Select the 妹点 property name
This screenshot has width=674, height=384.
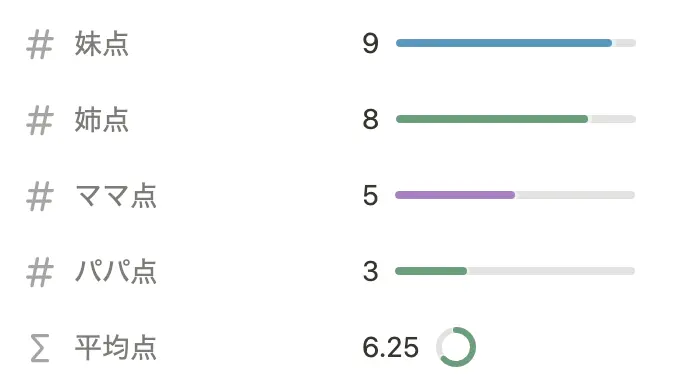point(101,44)
